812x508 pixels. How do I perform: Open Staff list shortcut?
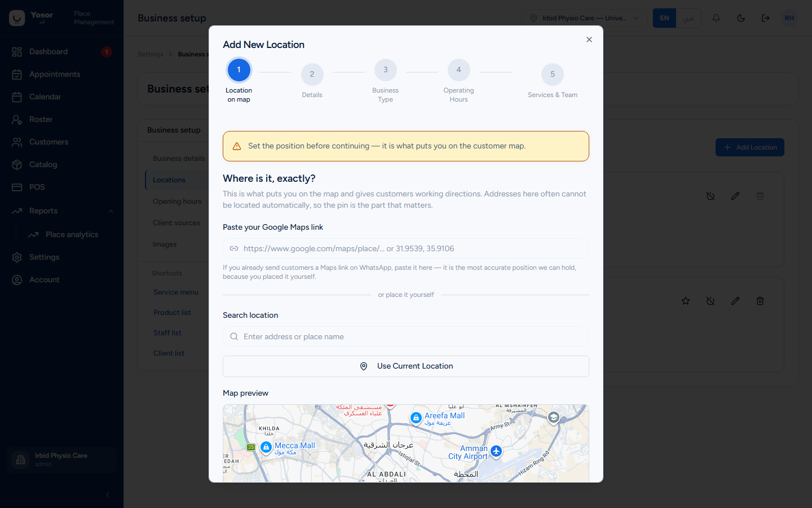(167, 333)
